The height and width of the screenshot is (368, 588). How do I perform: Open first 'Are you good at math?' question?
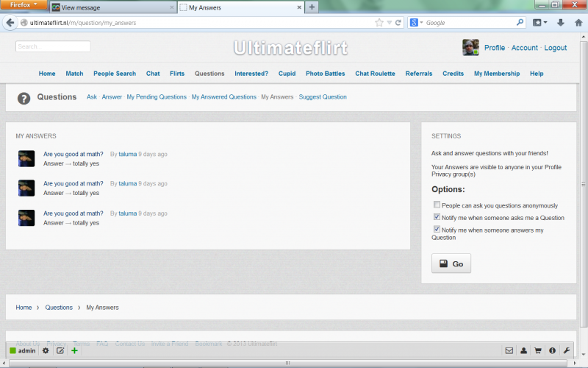pyautogui.click(x=73, y=154)
